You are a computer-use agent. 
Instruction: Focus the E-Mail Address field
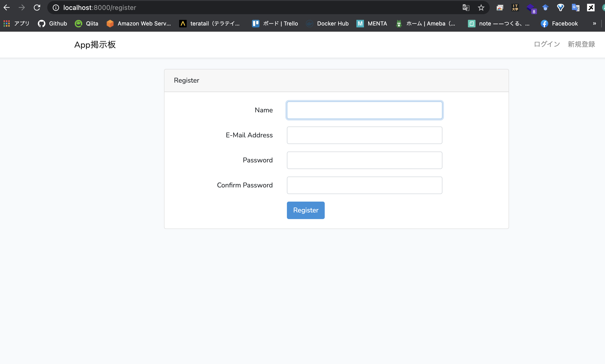click(x=364, y=135)
